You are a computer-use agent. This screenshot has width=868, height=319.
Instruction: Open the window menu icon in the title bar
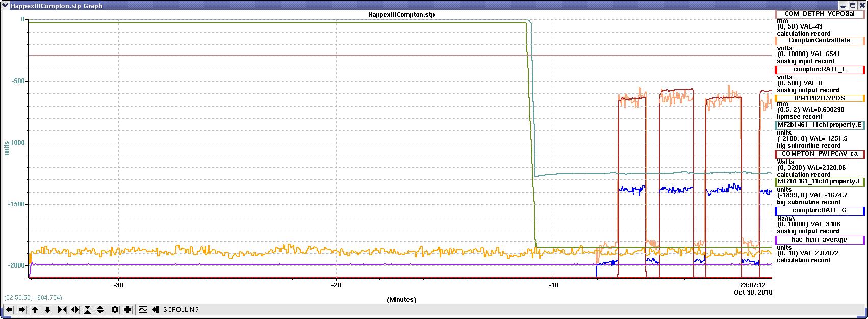[x=5, y=5]
